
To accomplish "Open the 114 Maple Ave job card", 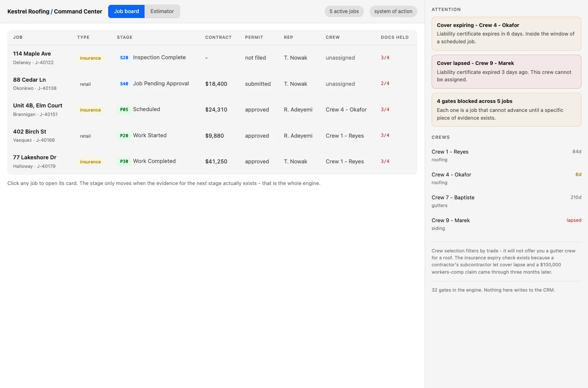I will [212, 58].
